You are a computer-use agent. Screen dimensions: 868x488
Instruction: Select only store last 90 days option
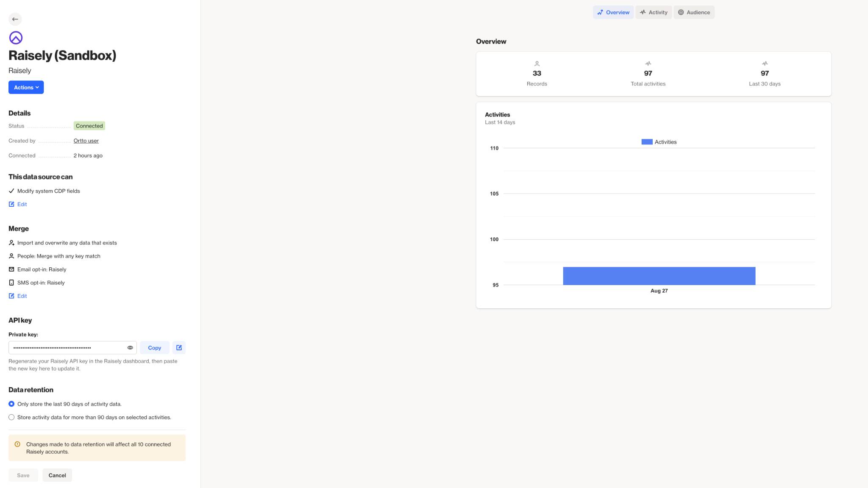[11, 404]
